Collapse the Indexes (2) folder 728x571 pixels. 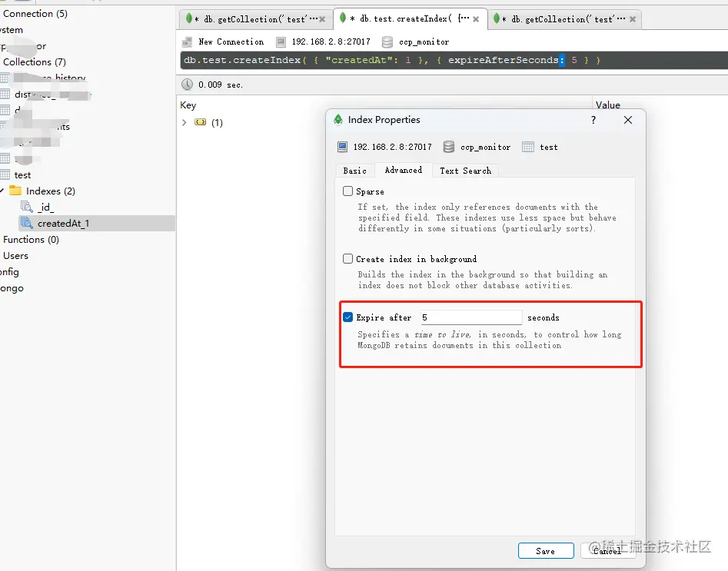(x=2, y=191)
